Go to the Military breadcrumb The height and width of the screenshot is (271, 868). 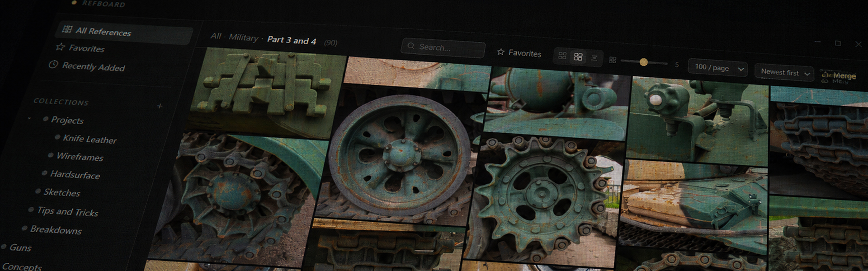pyautogui.click(x=243, y=37)
